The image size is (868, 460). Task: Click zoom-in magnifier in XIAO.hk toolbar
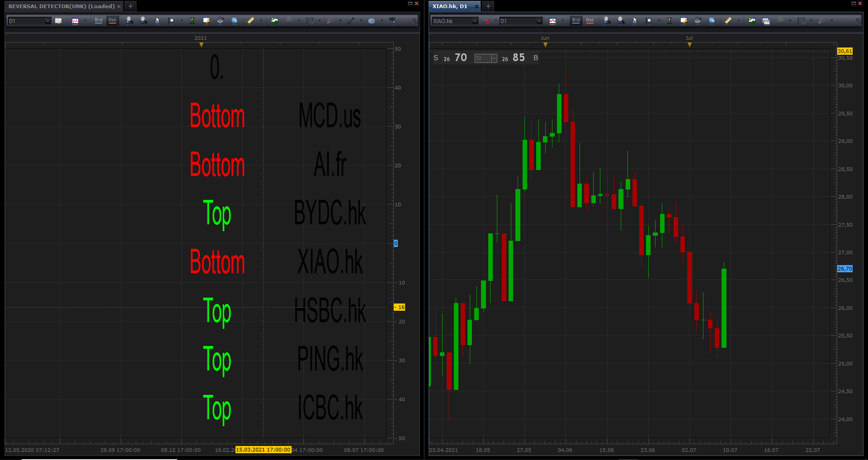click(x=607, y=20)
